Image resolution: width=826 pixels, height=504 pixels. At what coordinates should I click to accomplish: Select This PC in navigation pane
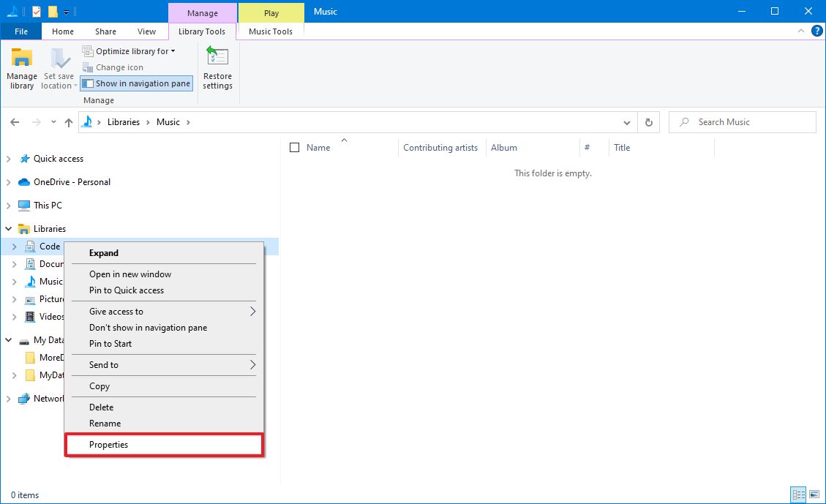48,206
